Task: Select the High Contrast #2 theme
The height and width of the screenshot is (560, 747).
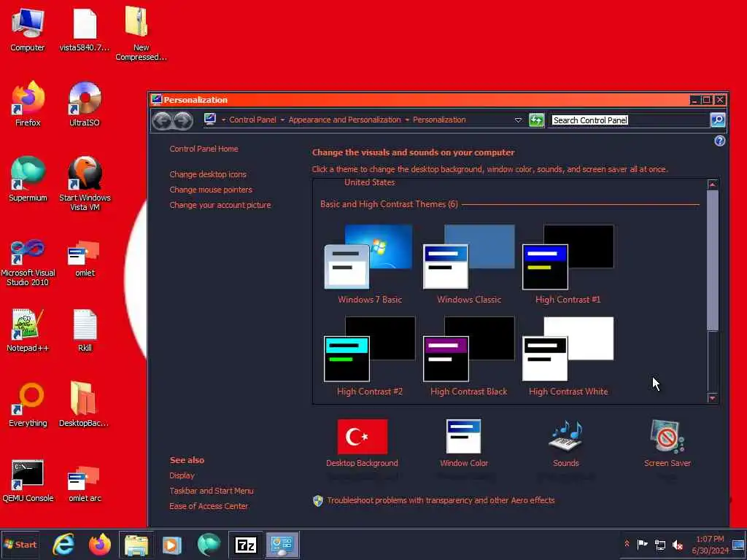Action: pos(370,356)
